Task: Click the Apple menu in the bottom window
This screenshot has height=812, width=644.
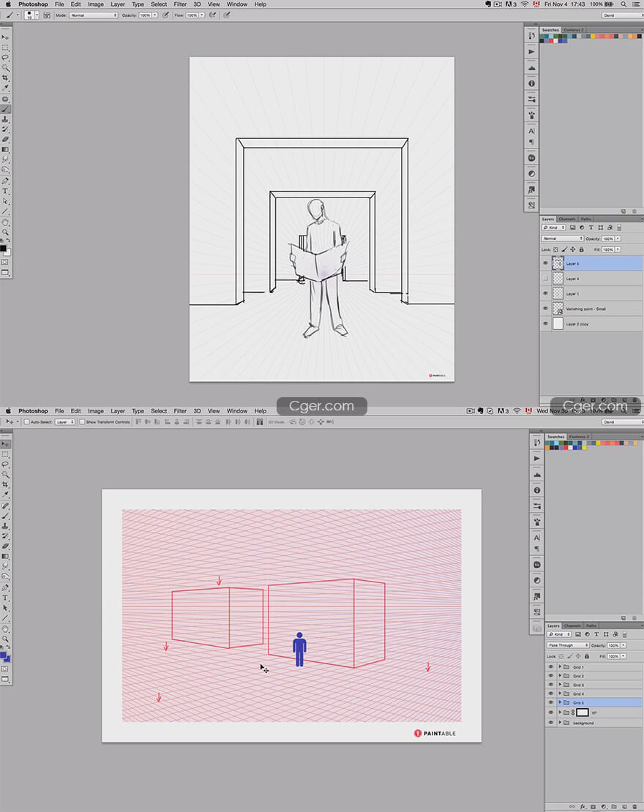Action: (8, 410)
